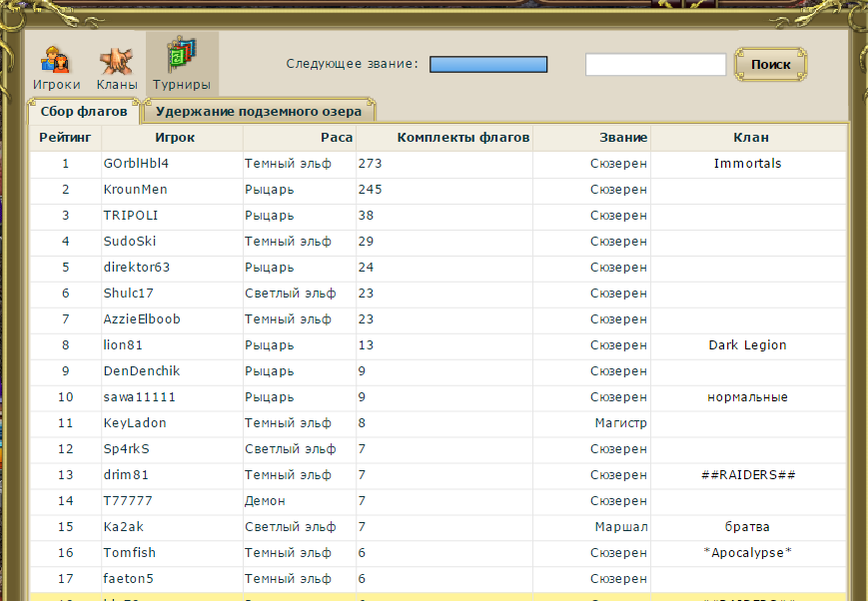Switch to Удержание подземного озера tab
Viewport: 868px width, 601px height.
[x=259, y=111]
